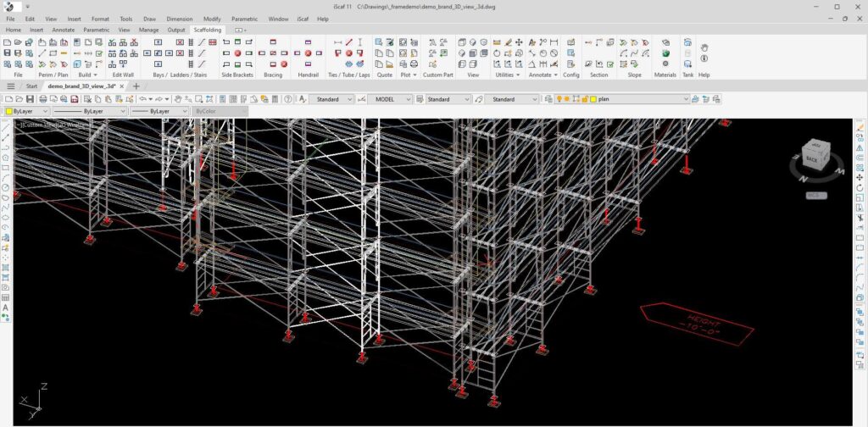The width and height of the screenshot is (868, 427).
Task: Switch to the Start document tab
Action: click(x=31, y=86)
